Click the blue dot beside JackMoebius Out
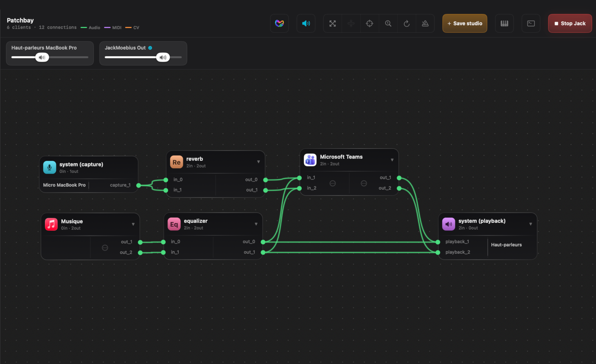This screenshot has height=364, width=596. click(x=150, y=48)
